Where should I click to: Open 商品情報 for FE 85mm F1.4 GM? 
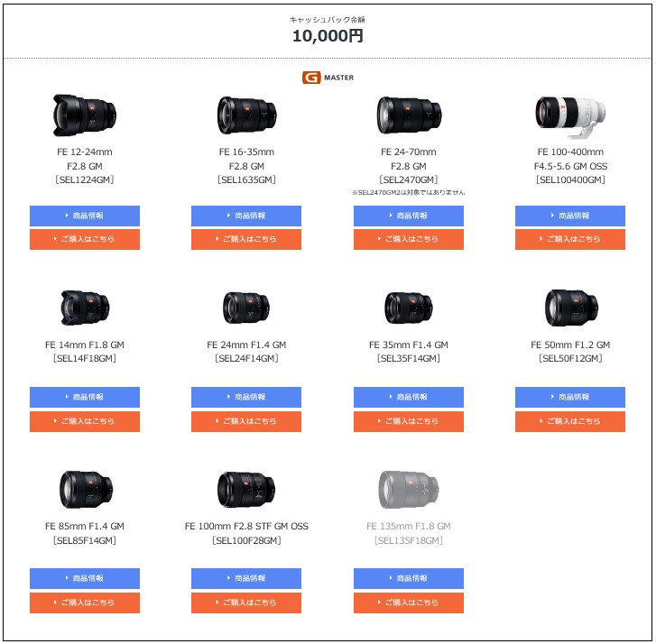(x=85, y=578)
